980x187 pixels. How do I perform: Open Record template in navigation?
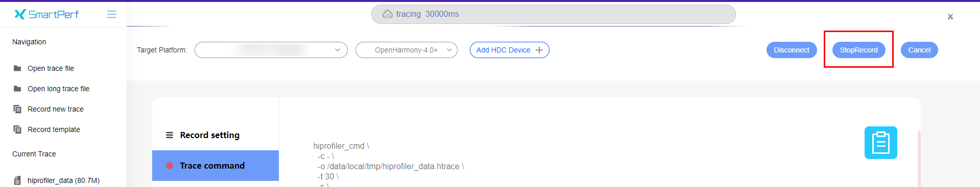point(54,129)
